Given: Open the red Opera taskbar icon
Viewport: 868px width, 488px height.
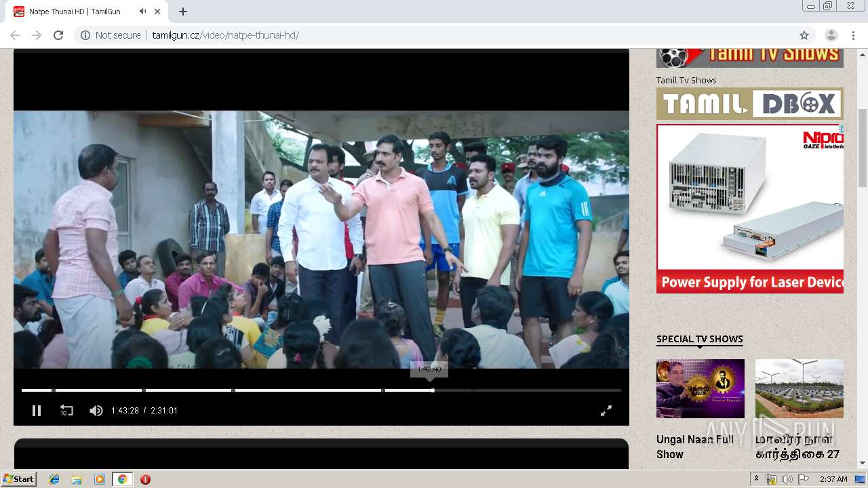Looking at the screenshot, I should 145,479.
